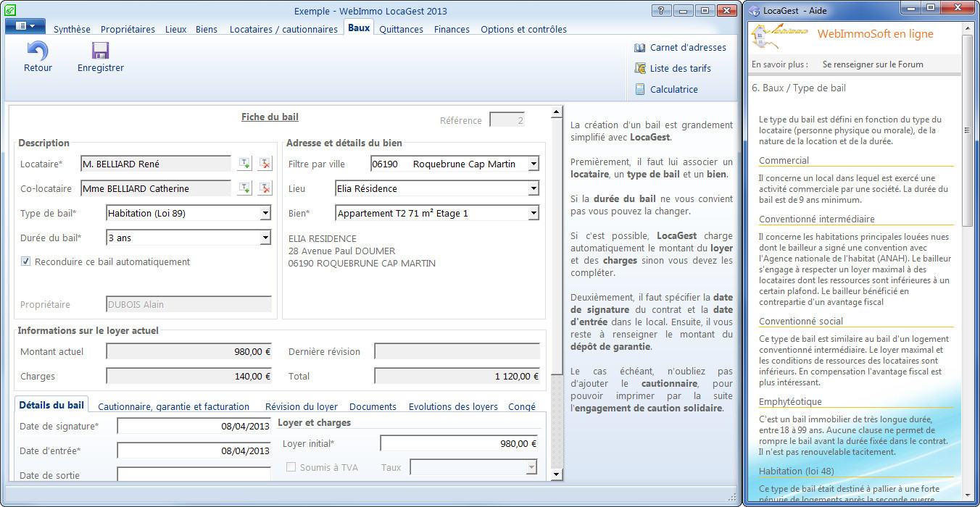
Task: Open Locataires / cautionnaires tab
Action: pyautogui.click(x=283, y=30)
